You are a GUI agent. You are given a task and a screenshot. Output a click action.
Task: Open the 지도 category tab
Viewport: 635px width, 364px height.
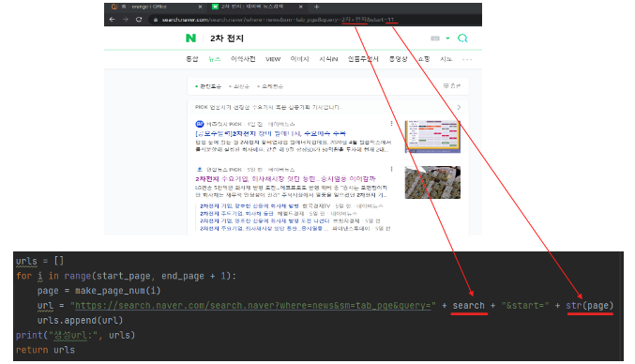(x=446, y=59)
